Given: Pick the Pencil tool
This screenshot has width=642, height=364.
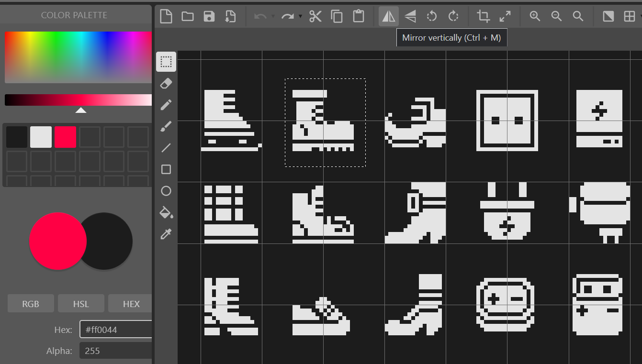Looking at the screenshot, I should point(166,104).
